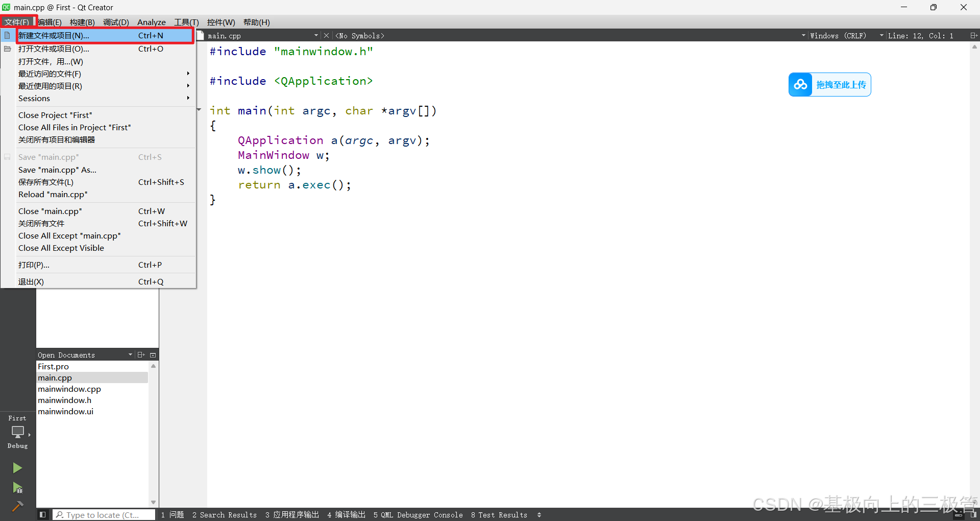Expand the Sessions submenu

click(188, 98)
